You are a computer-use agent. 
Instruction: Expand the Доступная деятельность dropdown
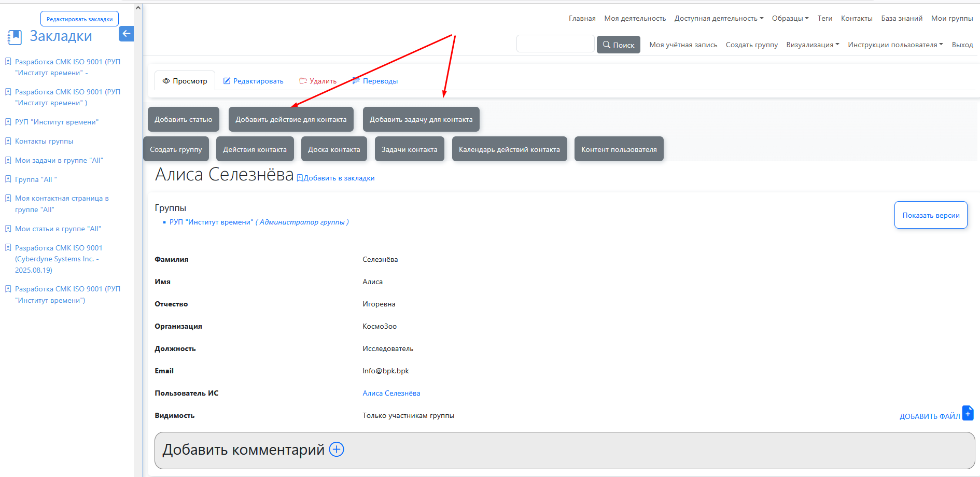point(719,18)
